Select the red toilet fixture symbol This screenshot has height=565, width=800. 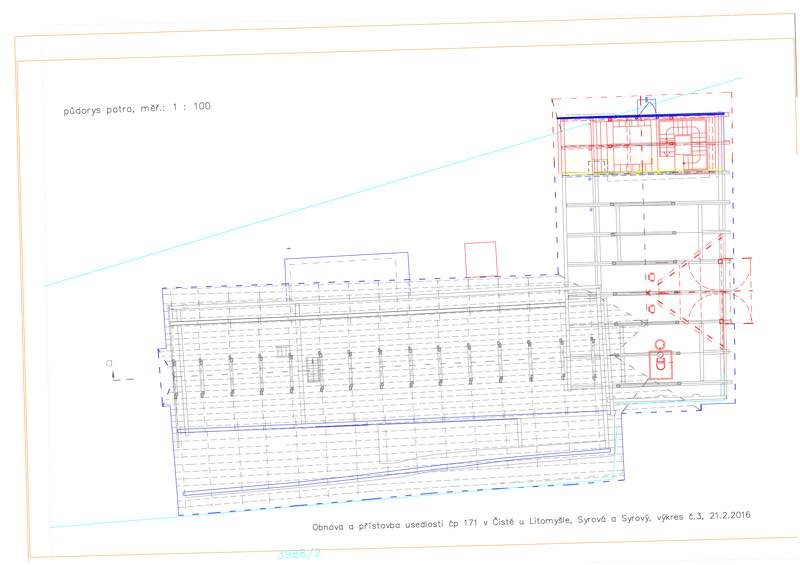coord(661,358)
